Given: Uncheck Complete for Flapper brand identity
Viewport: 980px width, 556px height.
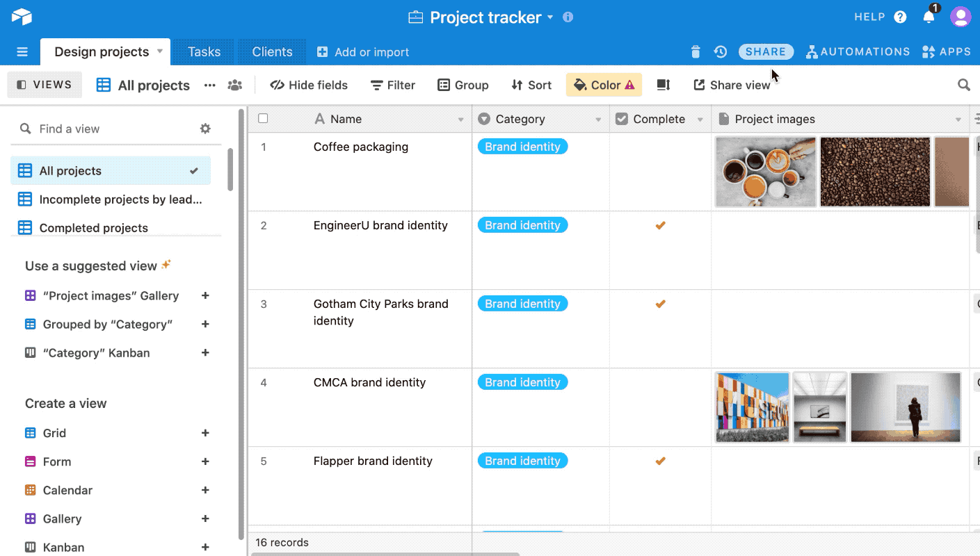Looking at the screenshot, I should coord(659,460).
